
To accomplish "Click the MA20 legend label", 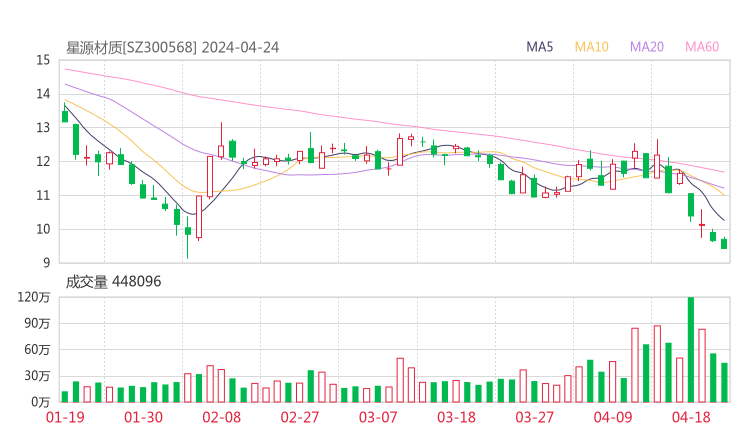I will click(647, 47).
